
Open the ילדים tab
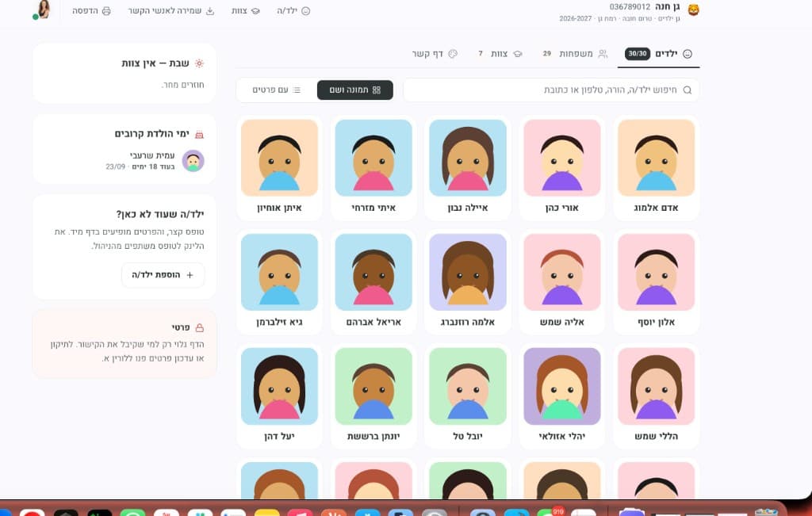tap(658, 54)
